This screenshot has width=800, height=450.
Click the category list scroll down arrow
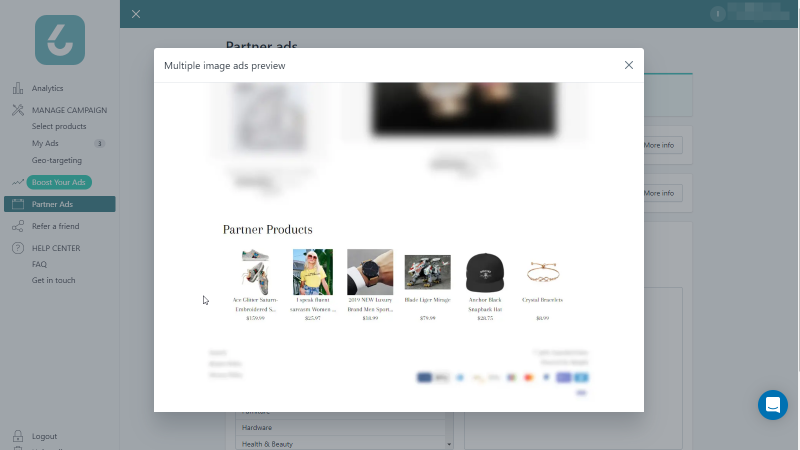[x=449, y=444]
